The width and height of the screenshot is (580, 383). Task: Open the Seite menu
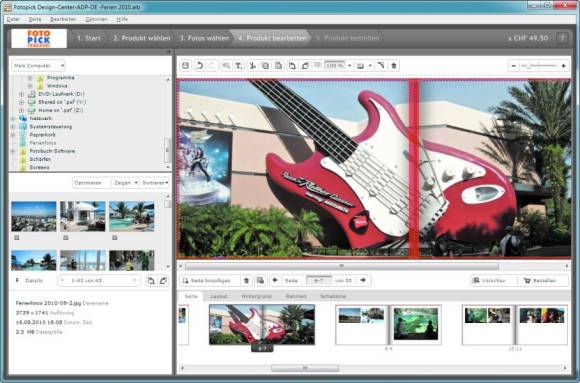click(35, 19)
